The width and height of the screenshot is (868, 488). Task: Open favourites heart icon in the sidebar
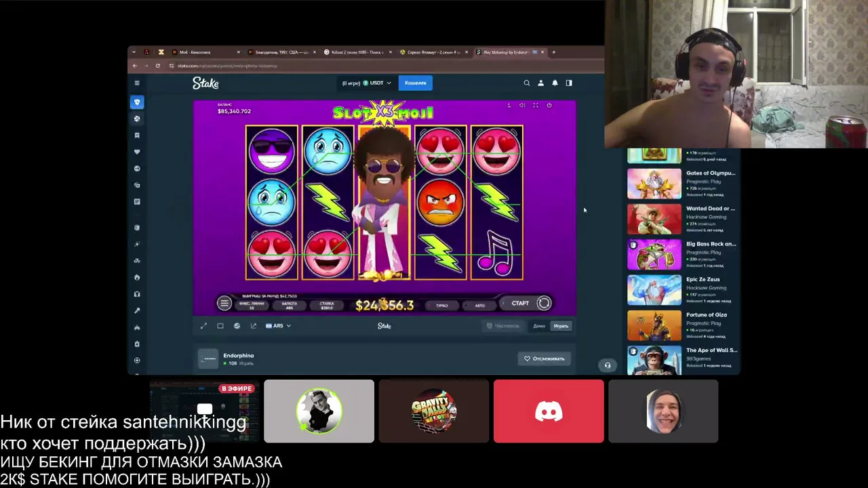pos(137,152)
